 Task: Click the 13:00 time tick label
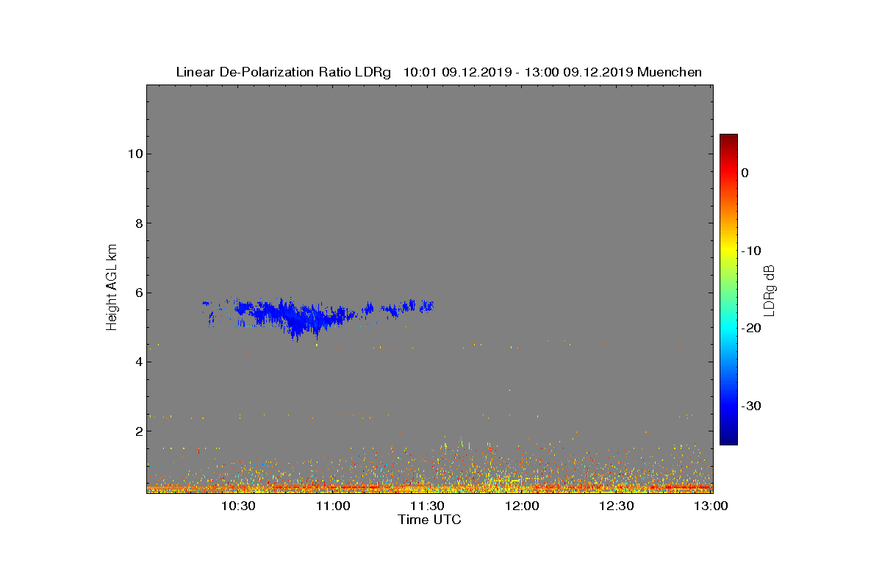click(711, 506)
